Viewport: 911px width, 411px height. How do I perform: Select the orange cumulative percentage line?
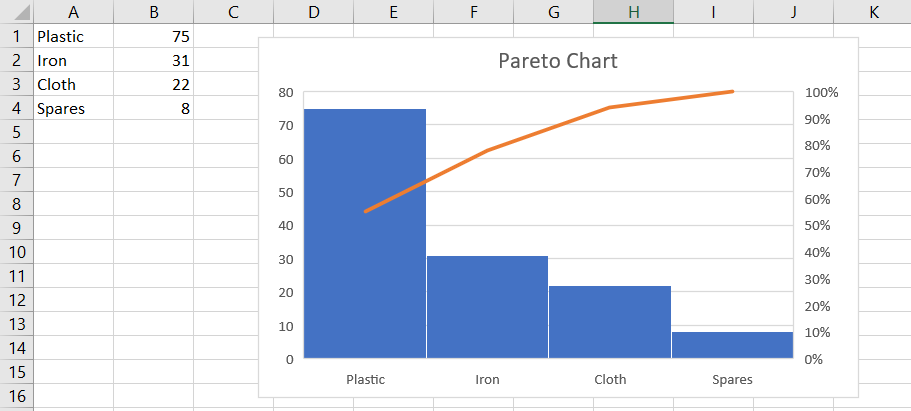(x=487, y=150)
